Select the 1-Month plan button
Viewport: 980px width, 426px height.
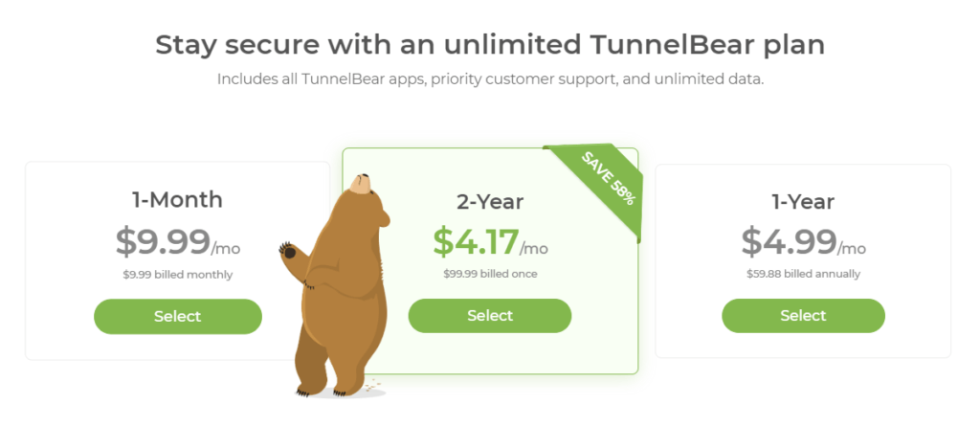pyautogui.click(x=178, y=317)
